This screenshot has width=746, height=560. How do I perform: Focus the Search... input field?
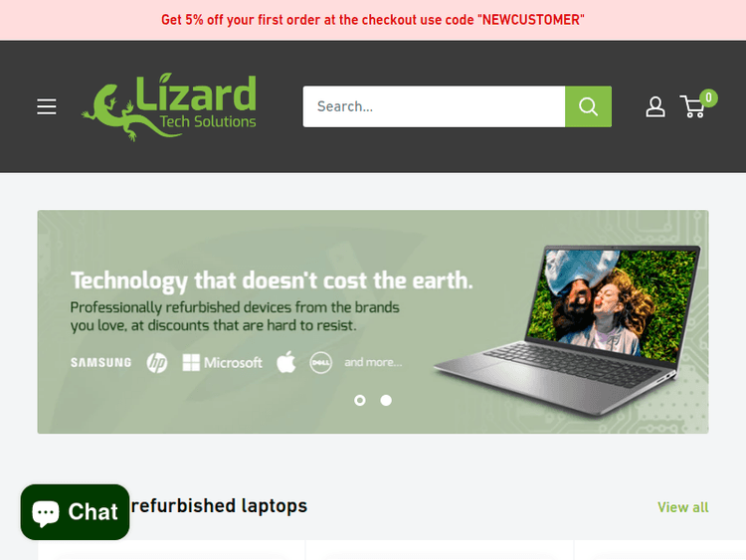tap(434, 106)
